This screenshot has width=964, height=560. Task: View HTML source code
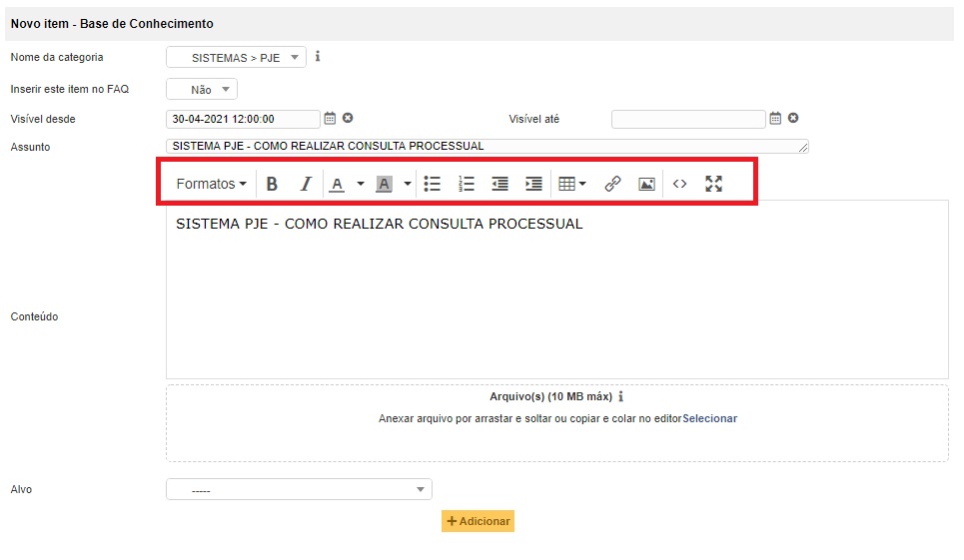(679, 184)
